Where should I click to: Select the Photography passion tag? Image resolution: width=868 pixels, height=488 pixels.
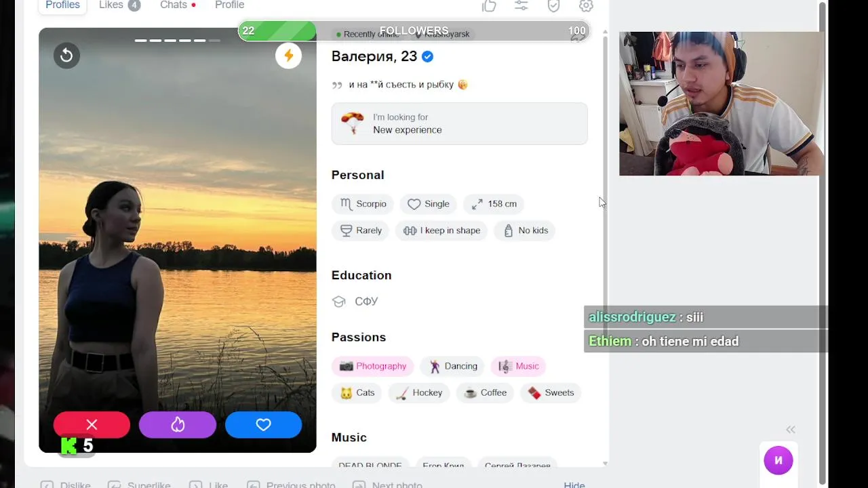pyautogui.click(x=373, y=366)
